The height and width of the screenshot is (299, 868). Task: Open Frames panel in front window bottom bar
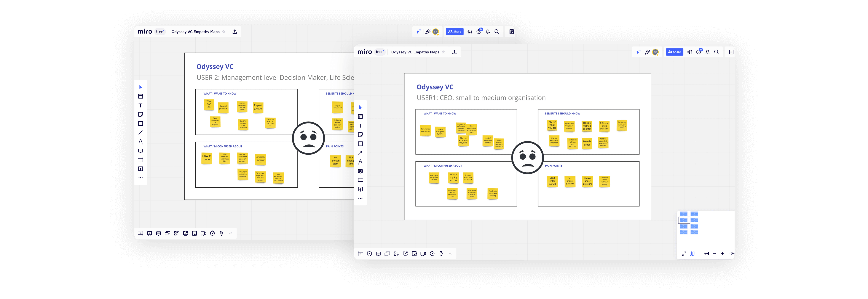[360, 254]
